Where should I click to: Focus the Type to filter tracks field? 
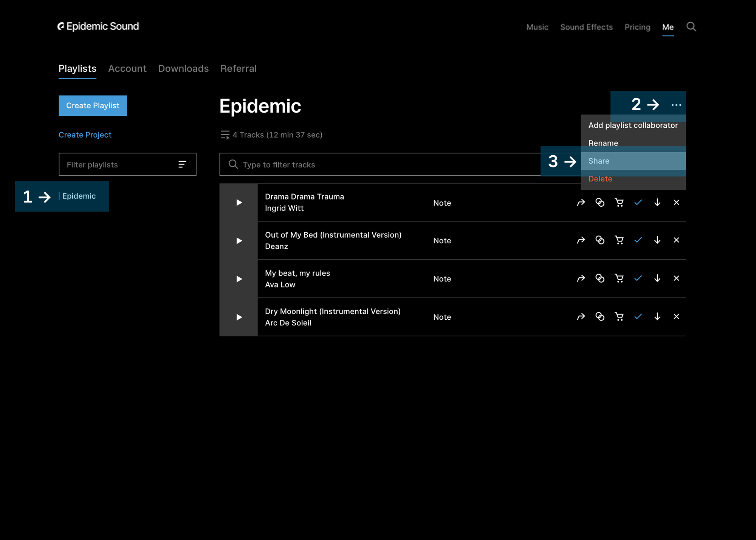click(378, 165)
